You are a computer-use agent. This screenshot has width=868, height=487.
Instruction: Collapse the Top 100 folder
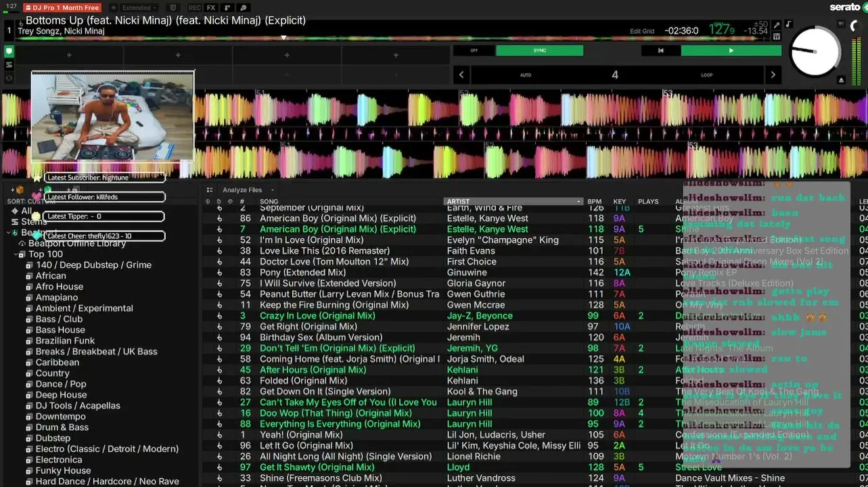pyautogui.click(x=16, y=254)
